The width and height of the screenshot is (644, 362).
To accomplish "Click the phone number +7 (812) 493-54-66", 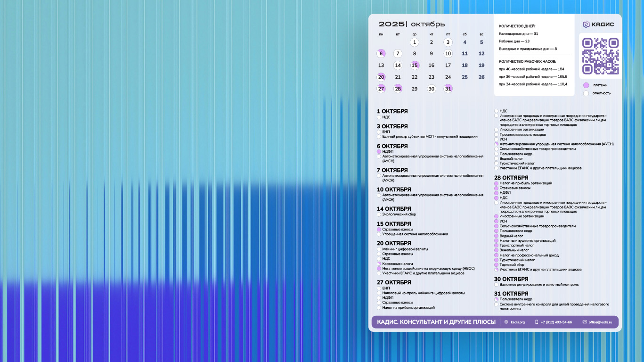I will [556, 322].
